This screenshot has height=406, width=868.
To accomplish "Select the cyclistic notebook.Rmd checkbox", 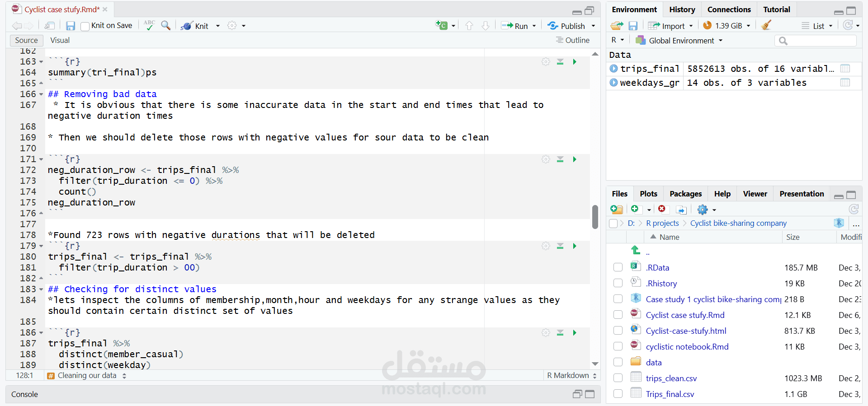I will pos(618,346).
